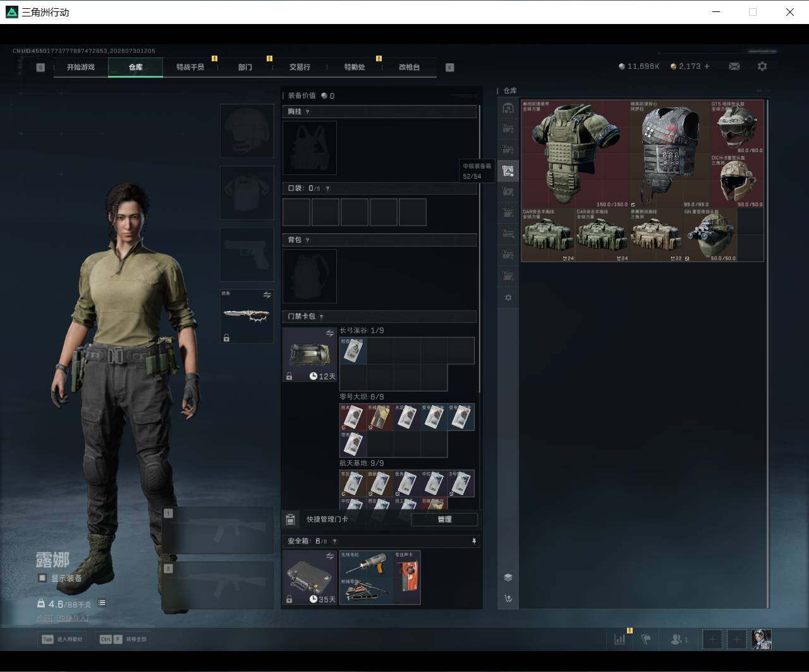
Task: Click the swap arrows on the knife slot
Action: (267, 295)
